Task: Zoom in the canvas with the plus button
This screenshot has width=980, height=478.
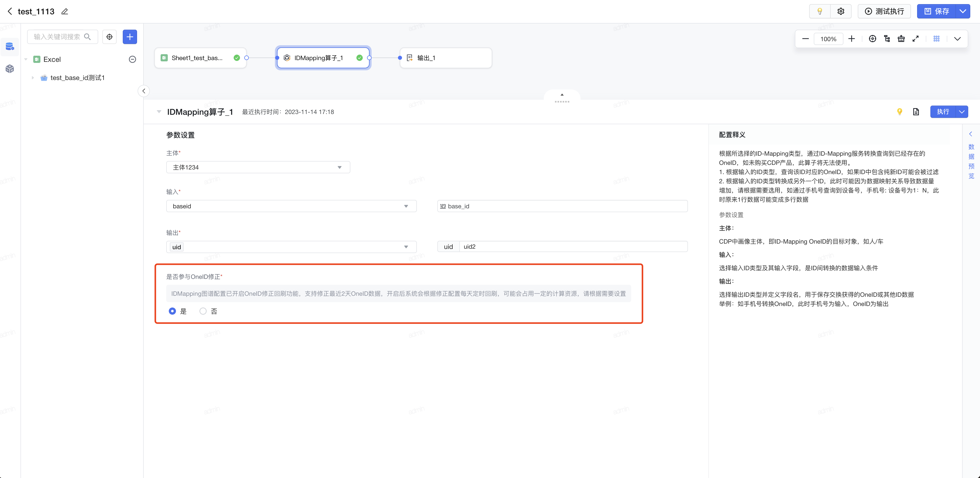Action: click(852, 39)
